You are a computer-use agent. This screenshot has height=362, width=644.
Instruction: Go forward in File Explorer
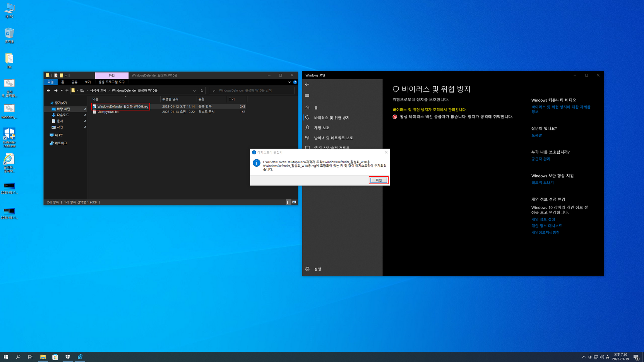coord(56,90)
